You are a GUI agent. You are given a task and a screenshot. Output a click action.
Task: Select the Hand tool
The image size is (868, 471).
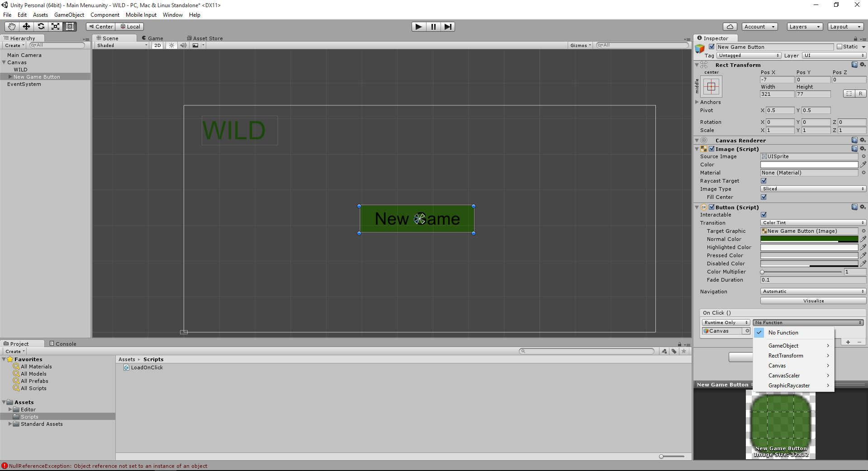(x=11, y=27)
